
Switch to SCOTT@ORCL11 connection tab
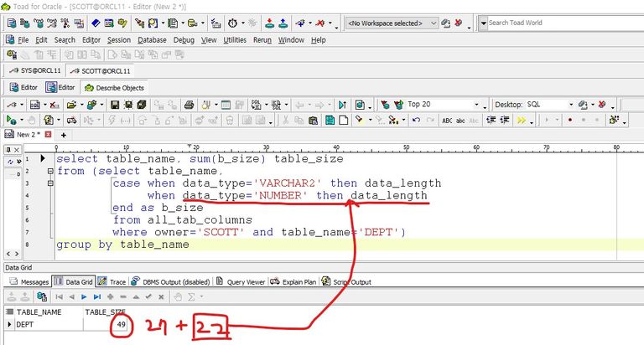pos(101,71)
